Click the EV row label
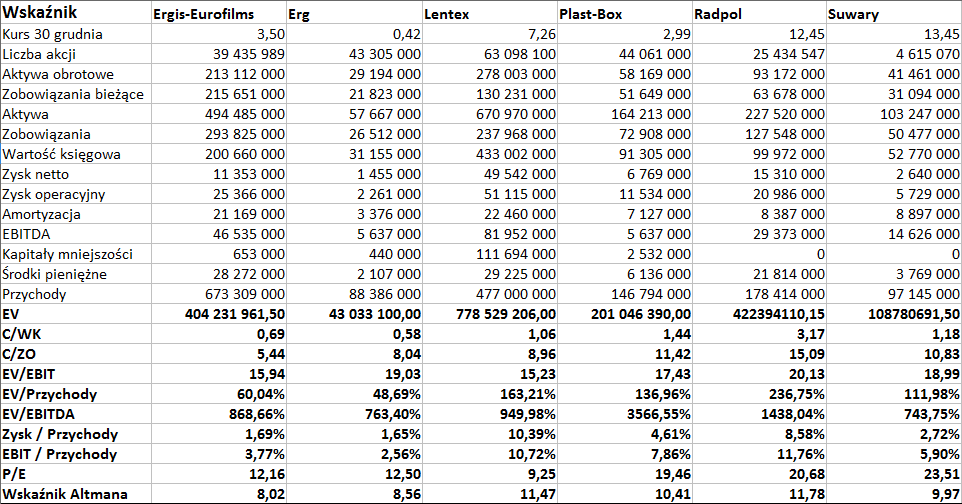 point(75,314)
